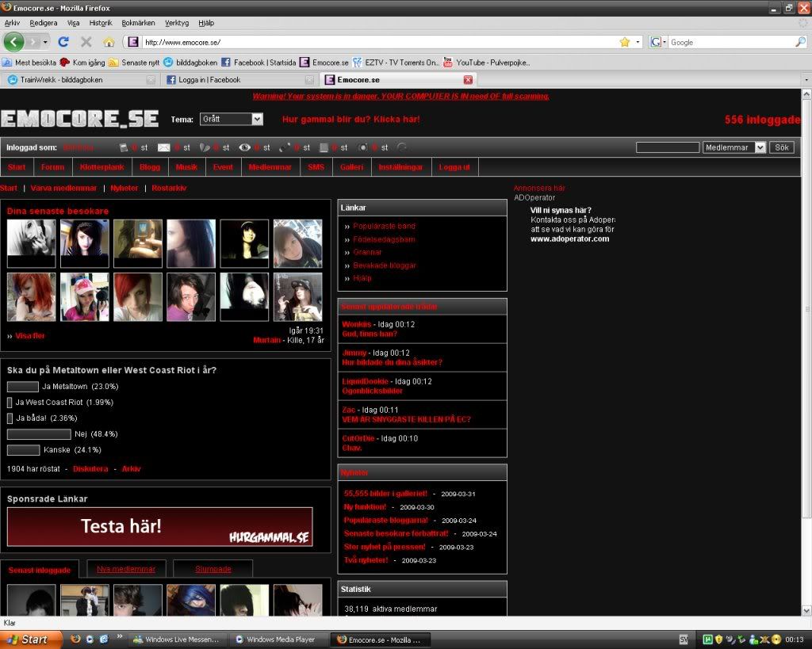The height and width of the screenshot is (649, 812).
Task: Click the Facebook Startsida bookmark icon
Action: pyautogui.click(x=226, y=62)
